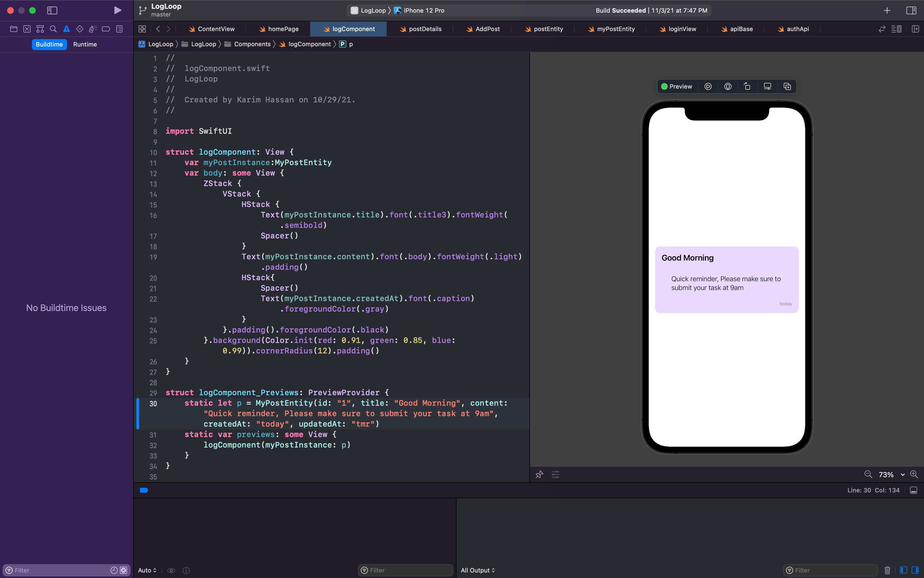Focus the console output Filter field
924x578 pixels.
(x=831, y=570)
